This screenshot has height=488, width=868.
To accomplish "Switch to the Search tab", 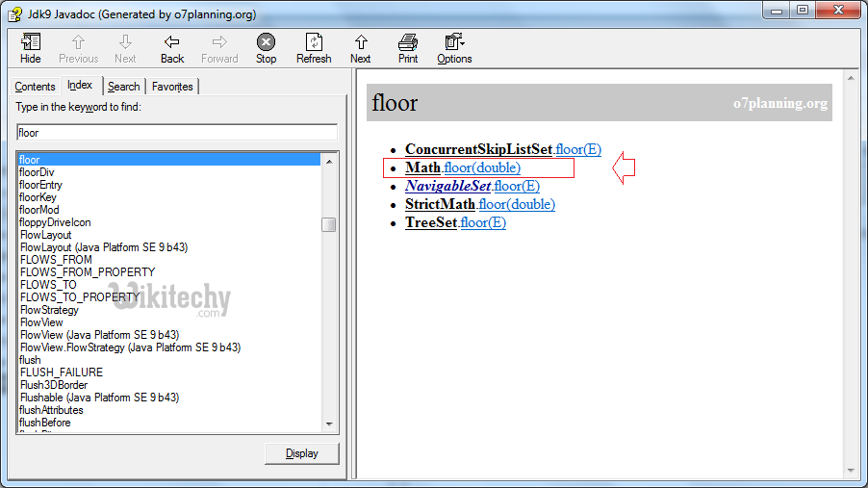I will [x=123, y=87].
